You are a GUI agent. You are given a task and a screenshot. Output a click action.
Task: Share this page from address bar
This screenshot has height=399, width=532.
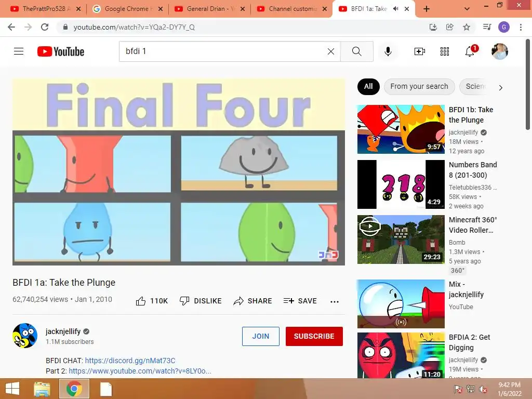(450, 27)
